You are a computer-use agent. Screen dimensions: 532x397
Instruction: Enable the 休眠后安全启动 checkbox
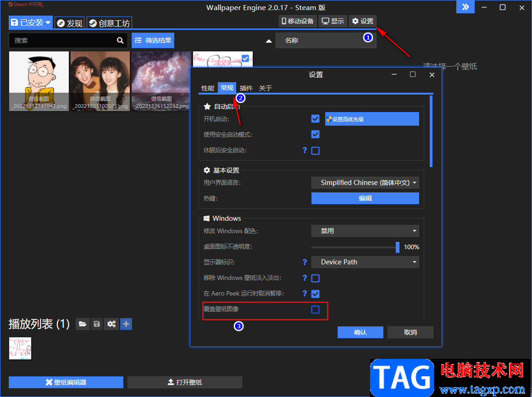315,151
